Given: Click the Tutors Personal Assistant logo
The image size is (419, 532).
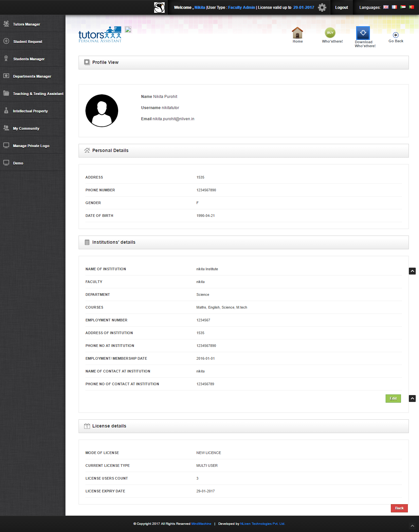Looking at the screenshot, I should (100, 34).
